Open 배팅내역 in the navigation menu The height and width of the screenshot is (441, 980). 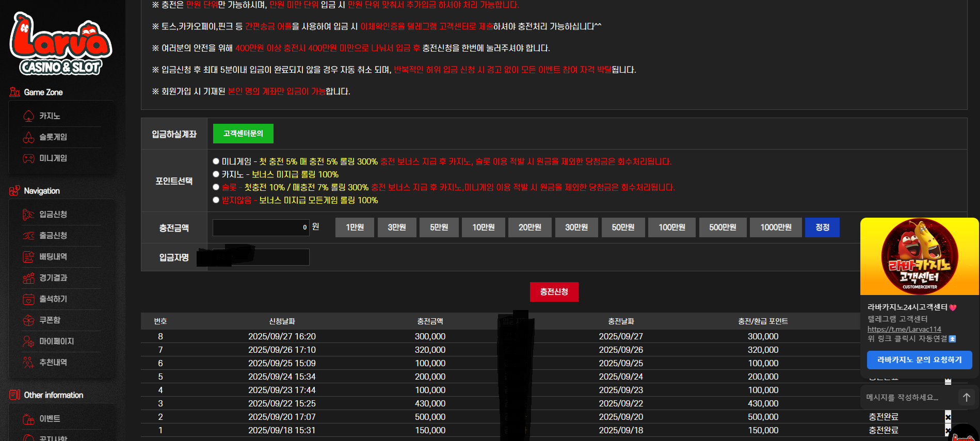tap(53, 257)
